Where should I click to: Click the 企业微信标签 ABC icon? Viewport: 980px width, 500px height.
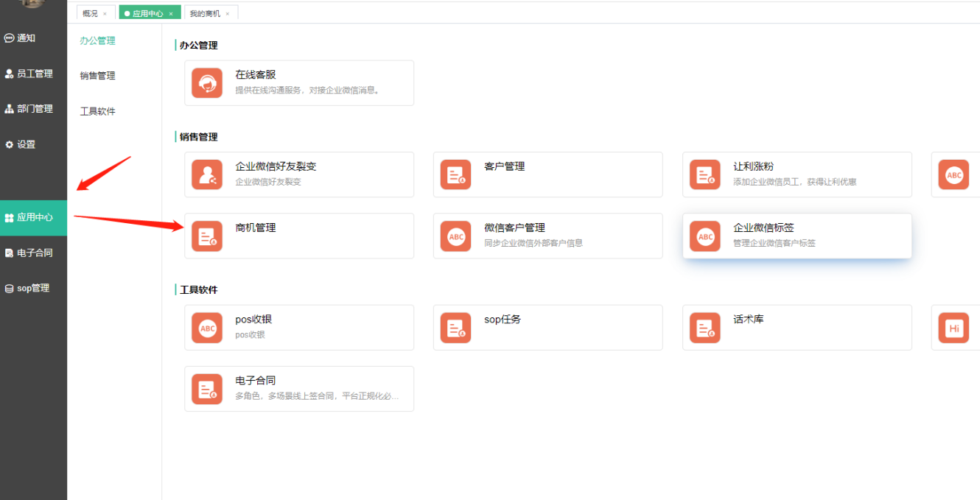(x=705, y=236)
